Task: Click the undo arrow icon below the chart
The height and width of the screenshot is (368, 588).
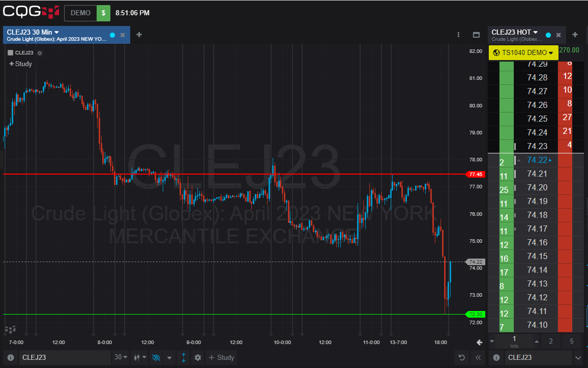Action: pyautogui.click(x=461, y=357)
